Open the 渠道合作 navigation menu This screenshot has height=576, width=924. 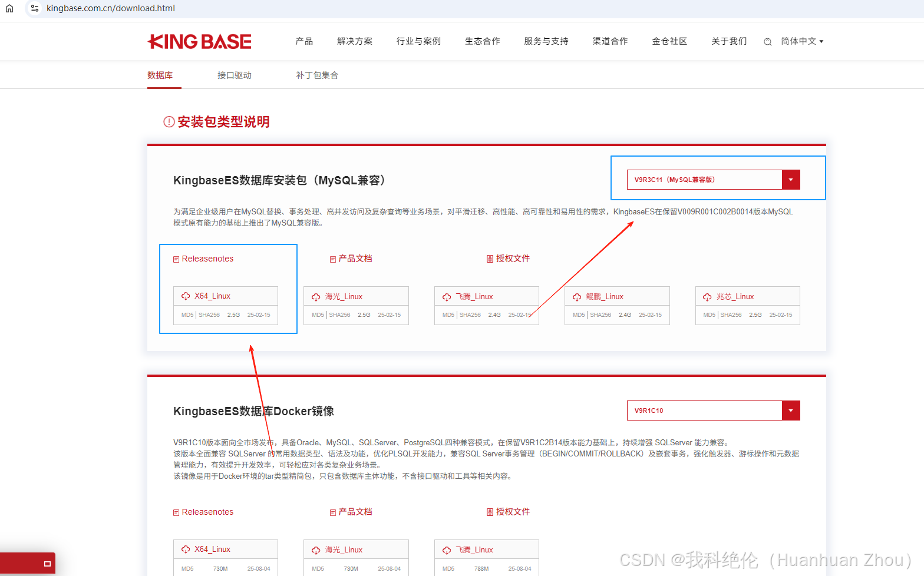pyautogui.click(x=610, y=41)
